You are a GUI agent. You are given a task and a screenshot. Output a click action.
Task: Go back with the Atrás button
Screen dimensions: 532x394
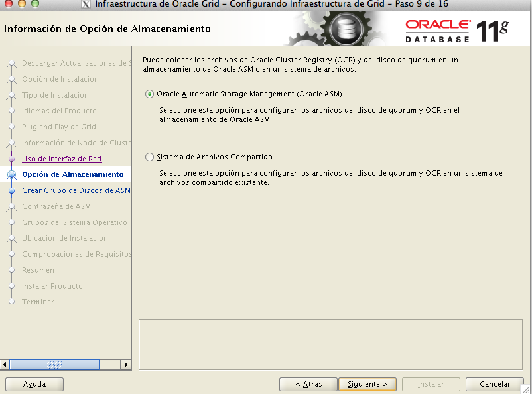(x=308, y=384)
